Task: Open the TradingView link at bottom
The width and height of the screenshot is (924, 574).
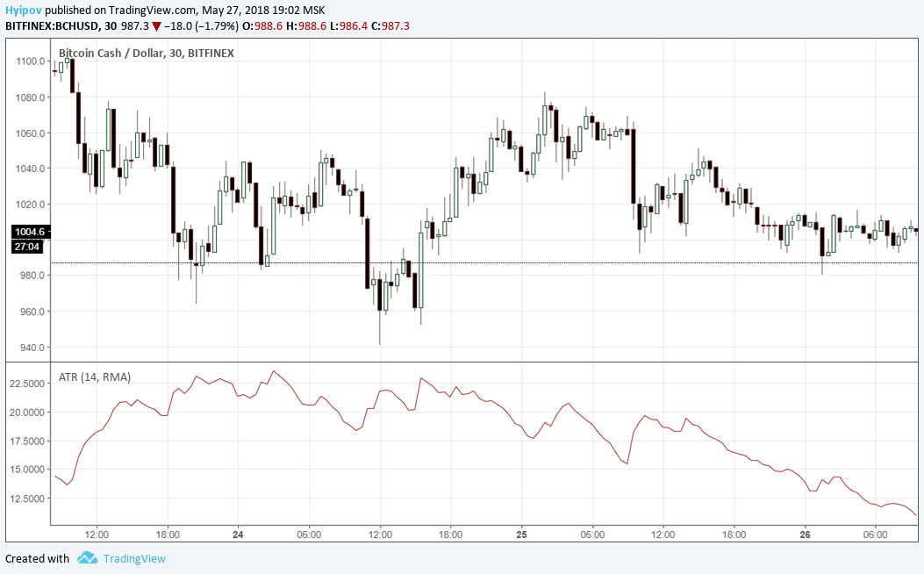Action: point(134,558)
